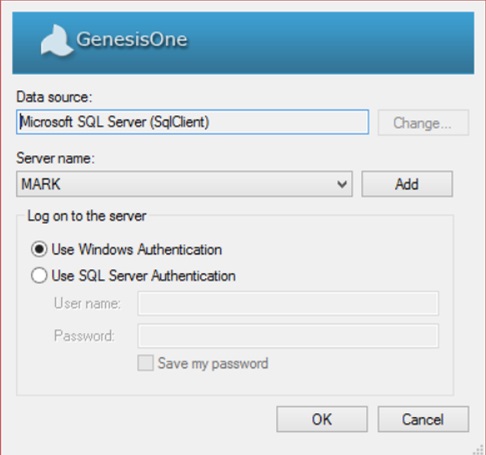The height and width of the screenshot is (455, 486).
Task: Click the GenesisOne title text in banner
Action: pos(132,39)
